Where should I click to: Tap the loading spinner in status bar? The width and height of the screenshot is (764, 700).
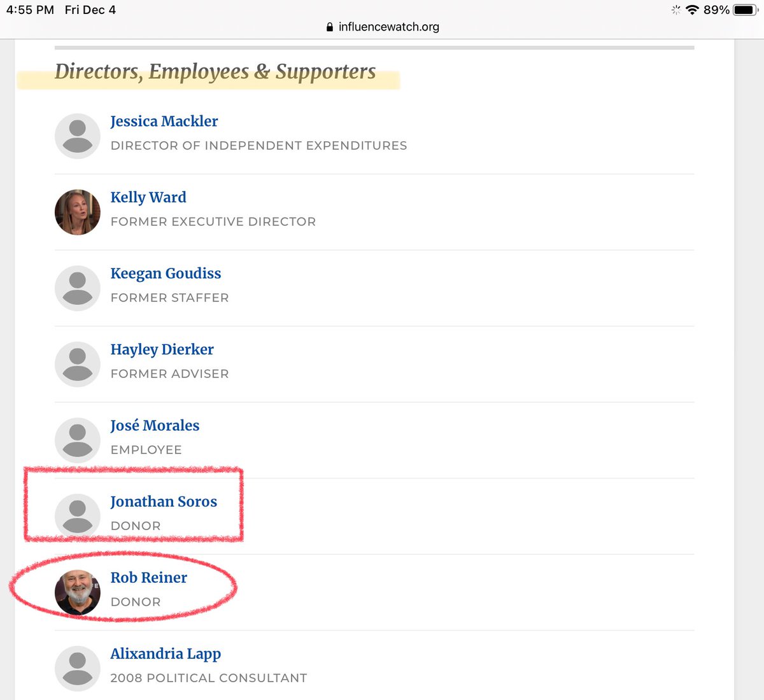(x=676, y=10)
